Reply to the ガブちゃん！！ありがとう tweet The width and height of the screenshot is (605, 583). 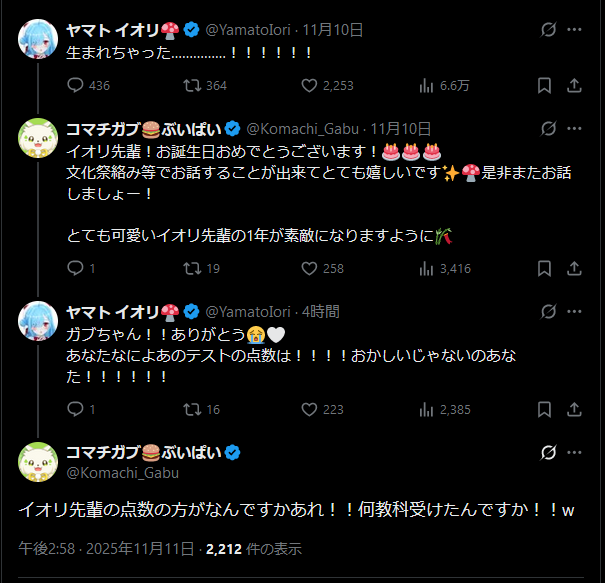pos(75,409)
